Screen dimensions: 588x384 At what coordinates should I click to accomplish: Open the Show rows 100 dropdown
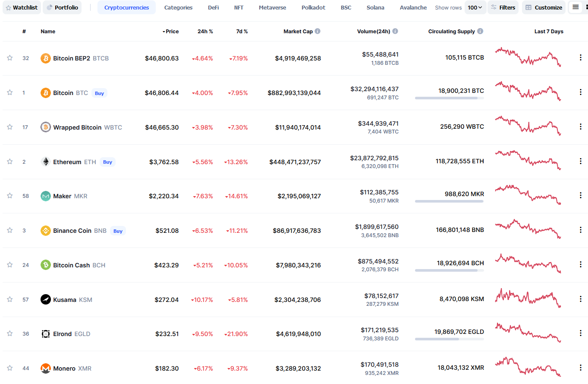pyautogui.click(x=475, y=7)
